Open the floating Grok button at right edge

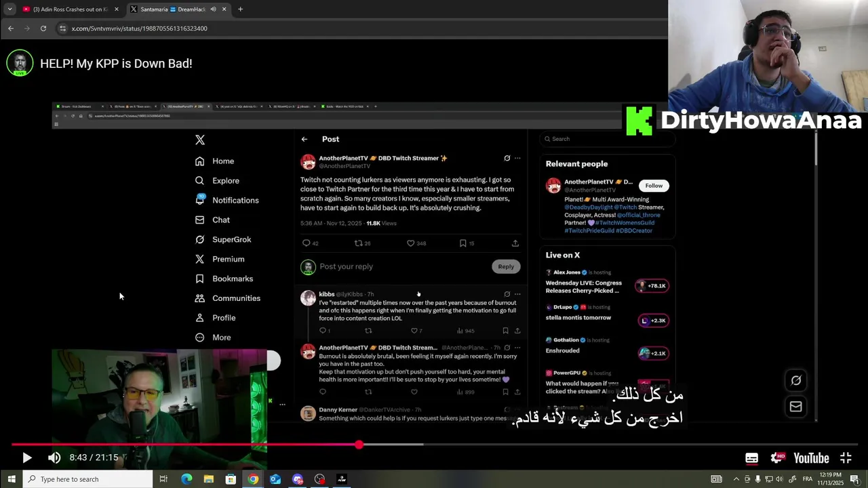point(796,381)
